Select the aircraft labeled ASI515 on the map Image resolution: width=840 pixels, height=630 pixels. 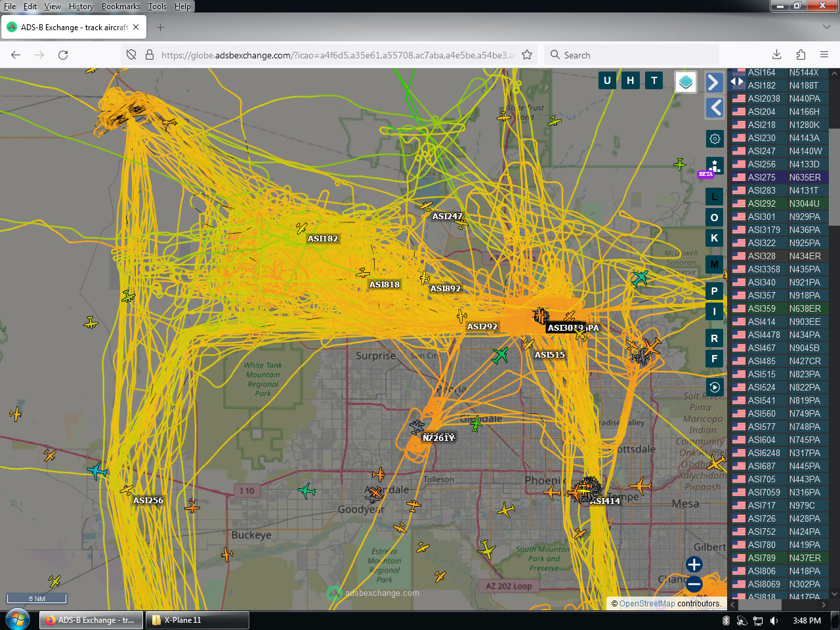click(x=529, y=344)
